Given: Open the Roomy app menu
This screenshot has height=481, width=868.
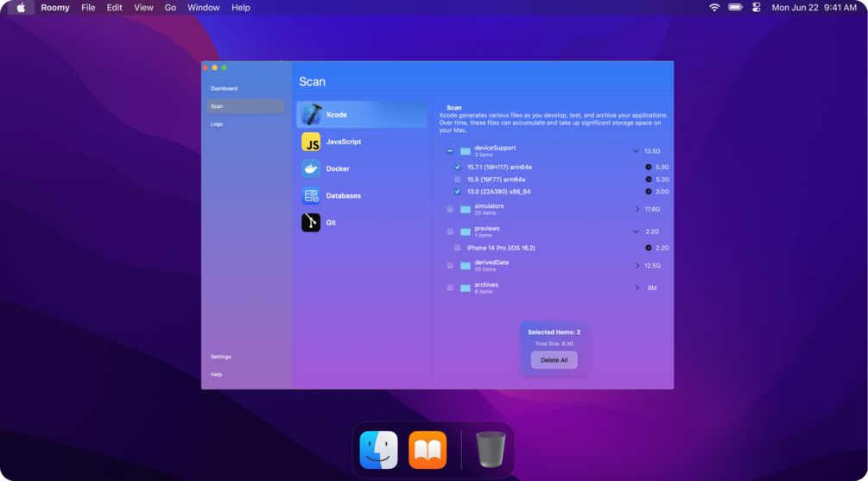Looking at the screenshot, I should [54, 8].
